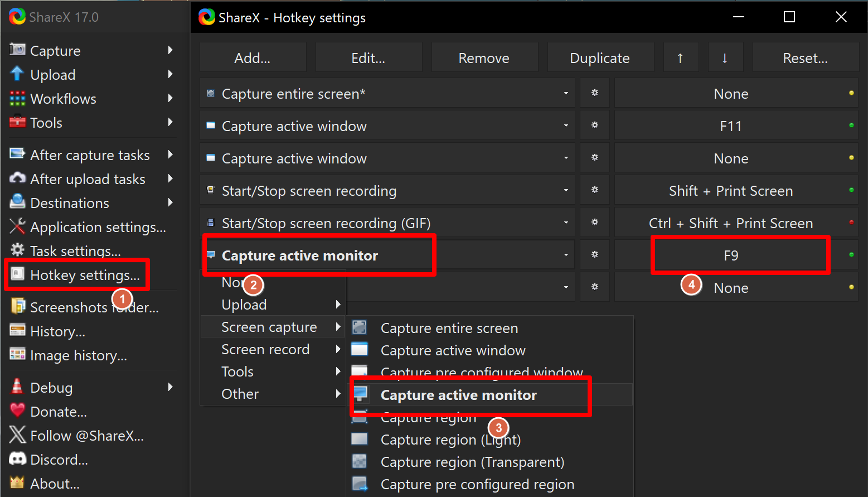This screenshot has width=868, height=497.
Task: Expand the Workflows submenu arrow
Action: pyautogui.click(x=171, y=98)
